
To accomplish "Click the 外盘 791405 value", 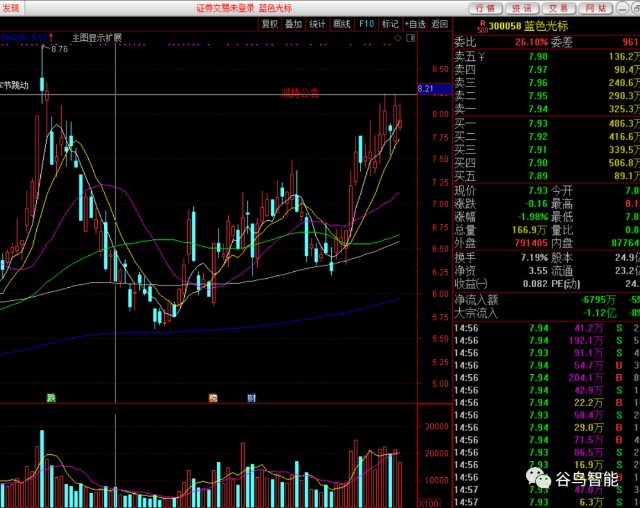I will tap(531, 243).
